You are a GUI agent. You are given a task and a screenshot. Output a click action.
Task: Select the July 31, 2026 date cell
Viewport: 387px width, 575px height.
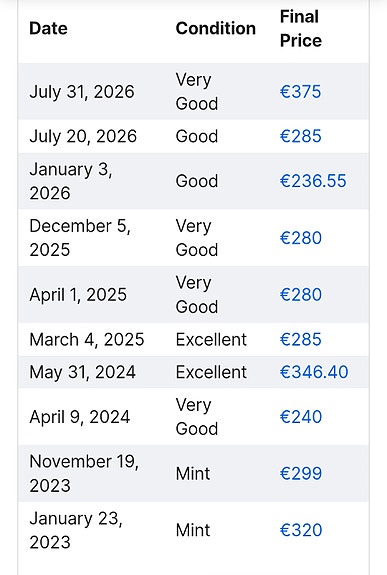(82, 92)
